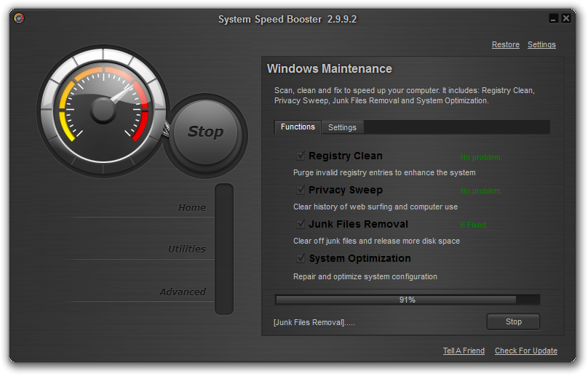The image size is (588, 376).
Task: Click the app logo icon in title bar
Action: 19,18
